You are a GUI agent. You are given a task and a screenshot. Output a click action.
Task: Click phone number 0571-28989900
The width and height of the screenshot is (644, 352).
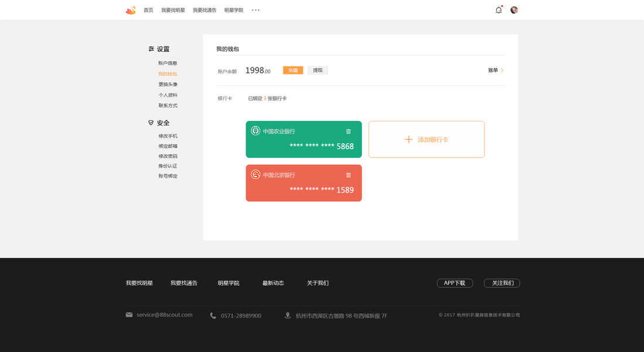click(x=241, y=316)
